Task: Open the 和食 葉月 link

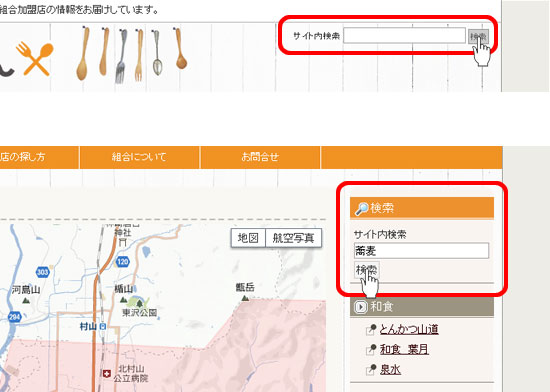Action: 404,349
